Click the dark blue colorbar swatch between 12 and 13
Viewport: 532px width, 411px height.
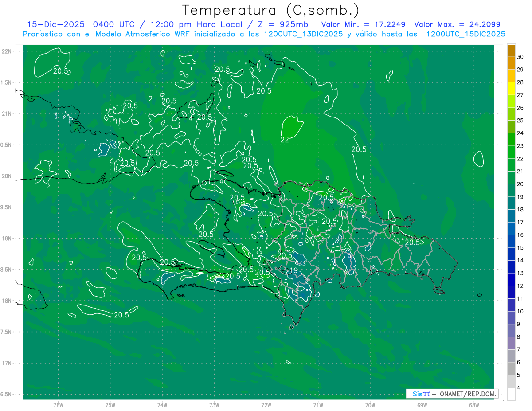[x=511, y=280]
